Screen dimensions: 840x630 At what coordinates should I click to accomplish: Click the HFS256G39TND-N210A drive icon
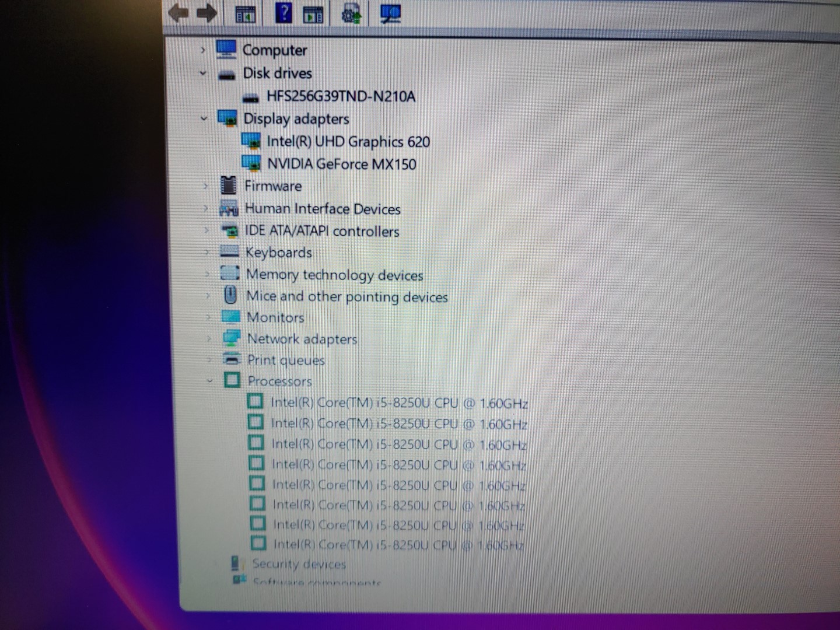[x=251, y=97]
